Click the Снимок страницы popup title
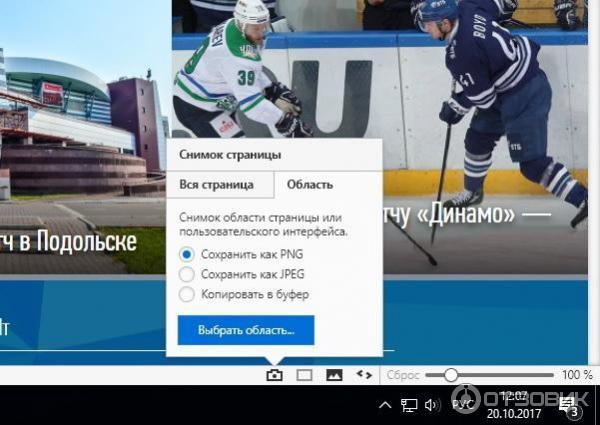 tap(230, 155)
